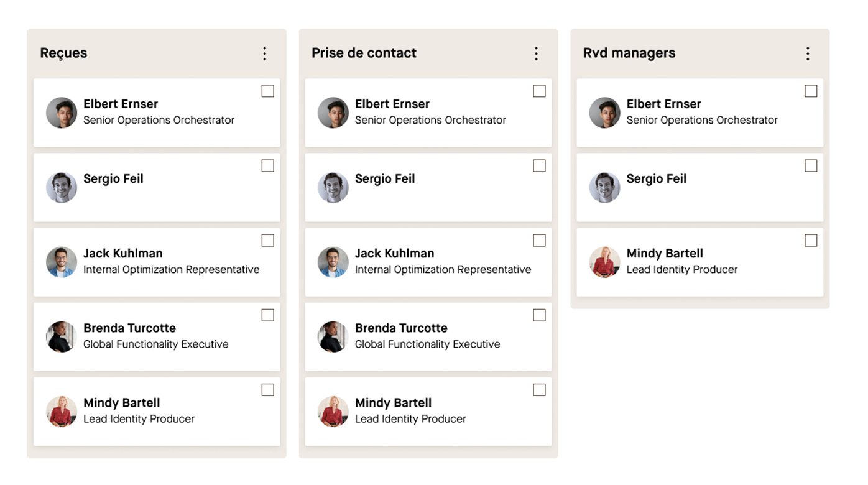This screenshot has width=868, height=485.
Task: Open the Rvd managers column kebab menu
Action: pos(808,53)
